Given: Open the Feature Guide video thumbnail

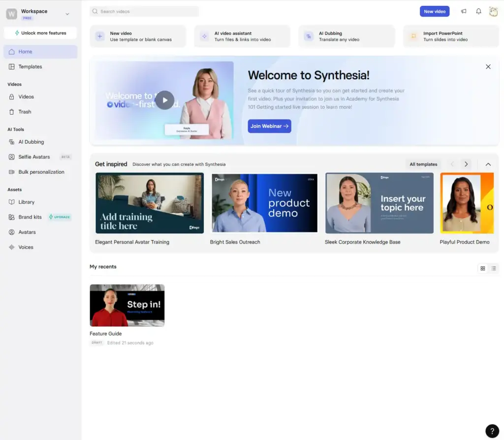Looking at the screenshot, I should [x=127, y=305].
